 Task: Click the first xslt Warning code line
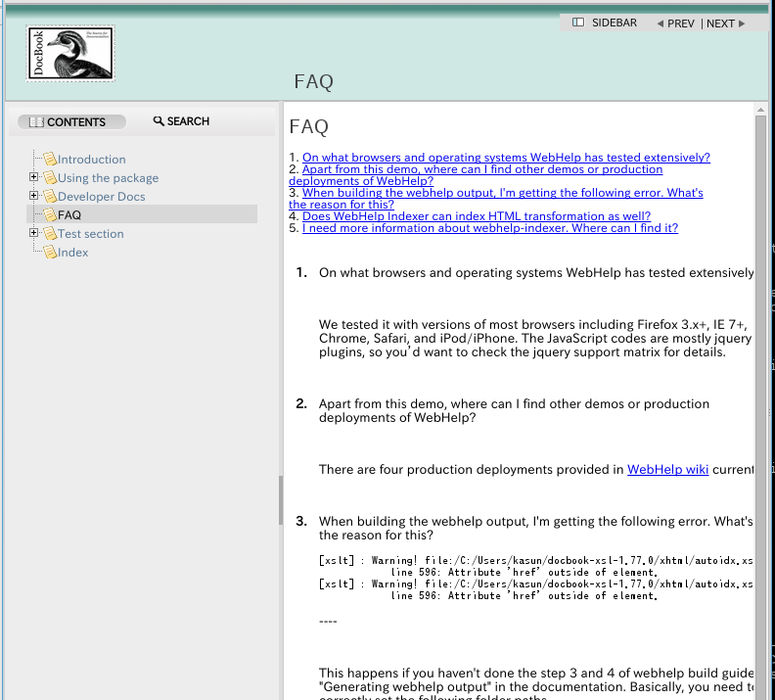[x=536, y=560]
